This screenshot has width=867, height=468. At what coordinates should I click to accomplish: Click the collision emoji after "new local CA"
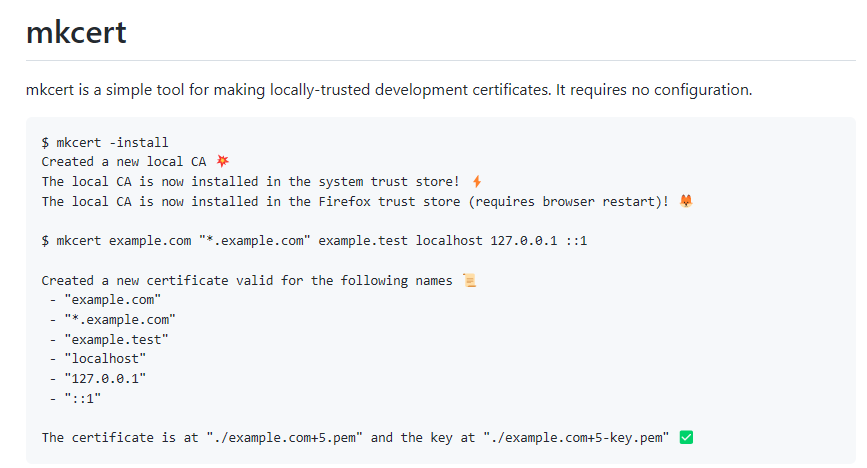223,161
